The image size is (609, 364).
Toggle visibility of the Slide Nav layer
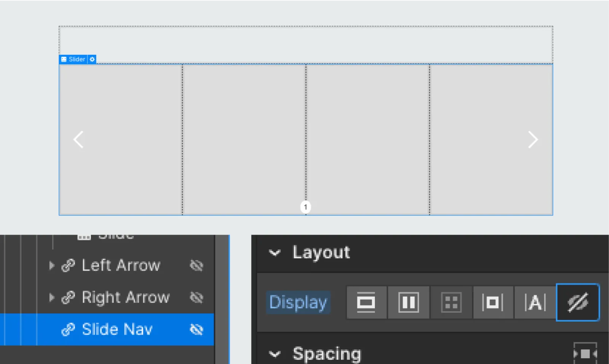tap(196, 329)
